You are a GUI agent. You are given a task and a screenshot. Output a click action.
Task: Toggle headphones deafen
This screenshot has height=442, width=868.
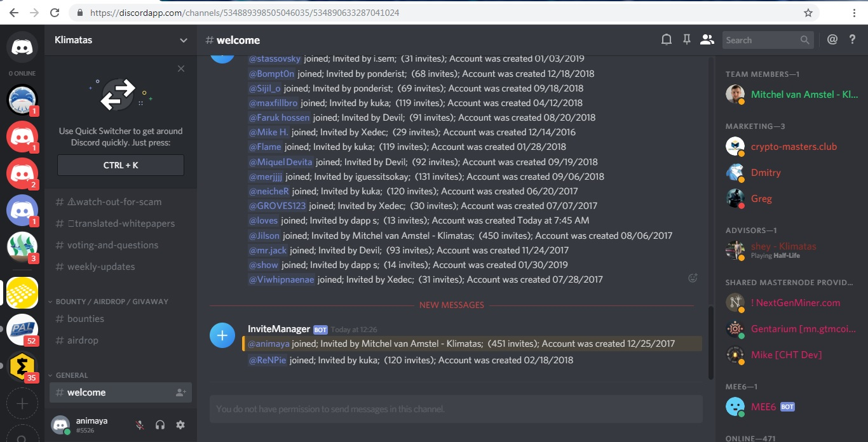point(160,425)
